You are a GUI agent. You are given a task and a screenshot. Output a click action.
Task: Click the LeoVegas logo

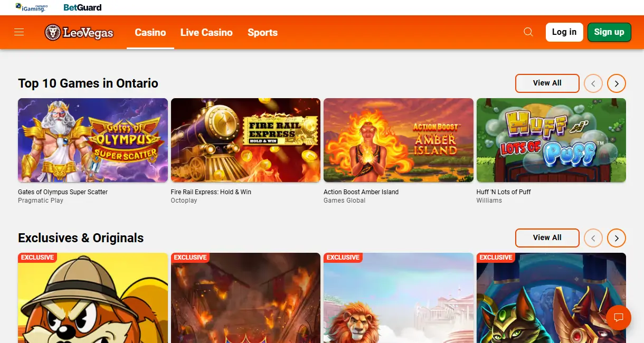(x=79, y=33)
